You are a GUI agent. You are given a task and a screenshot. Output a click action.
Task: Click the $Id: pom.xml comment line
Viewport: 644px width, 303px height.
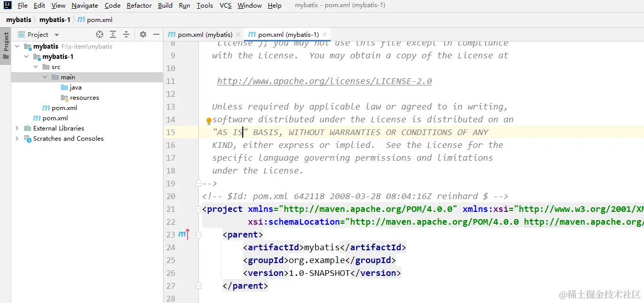[355, 196]
